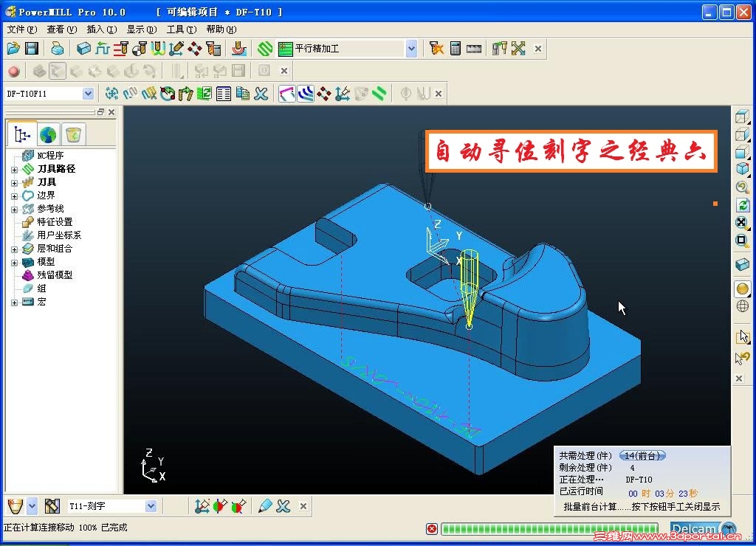Viewport: 756px width, 546px height.
Task: Float the explorer panel using the float button
Action: (100, 112)
